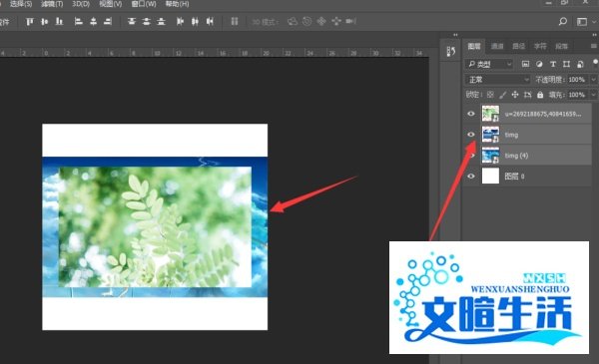Align top edges of selected layers
This screenshot has width=599, height=364.
coord(29,21)
